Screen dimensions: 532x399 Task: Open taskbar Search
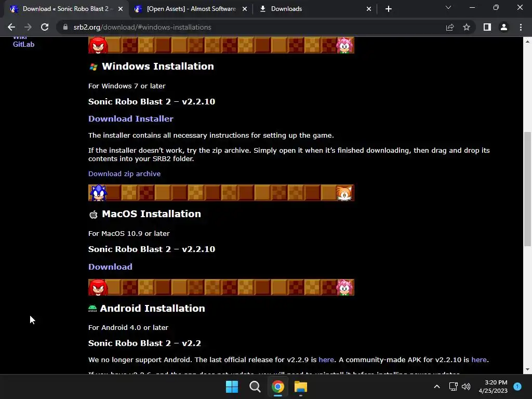point(255,387)
